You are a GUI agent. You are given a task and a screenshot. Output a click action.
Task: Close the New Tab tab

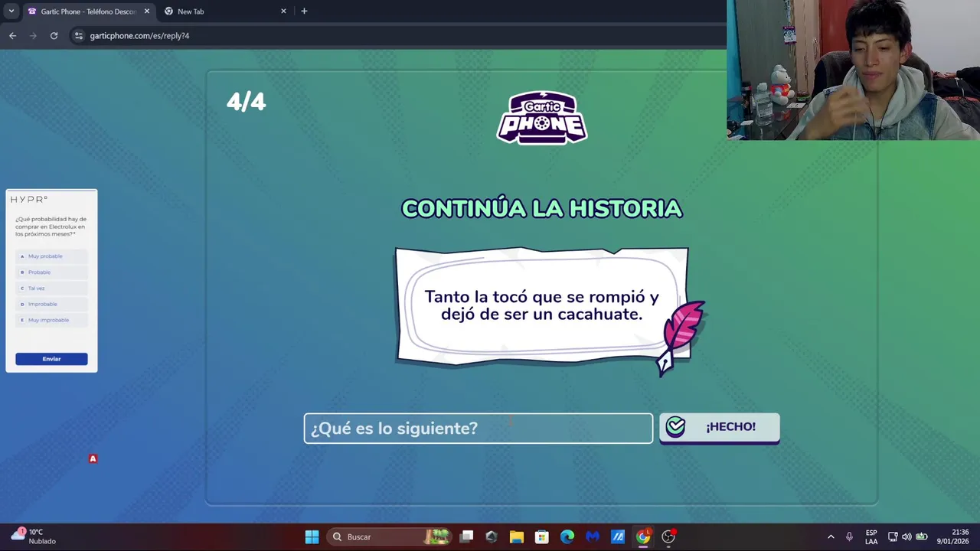pyautogui.click(x=283, y=11)
